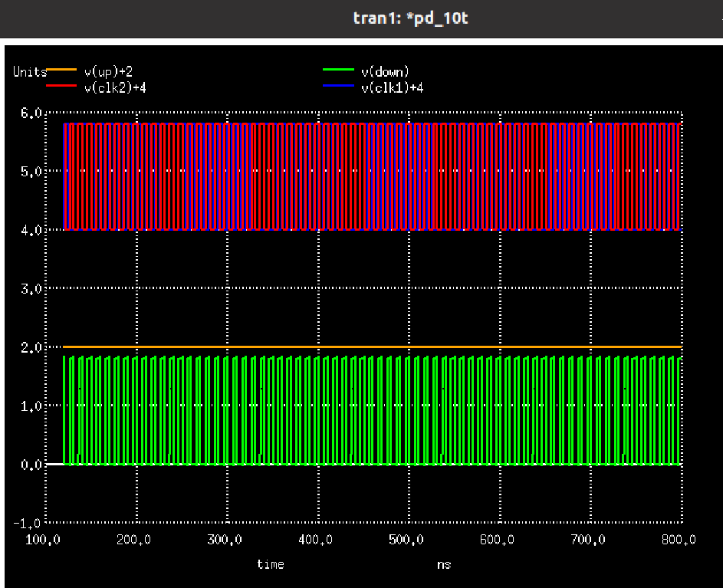Click the y-axis value 0.0
723x588 pixels.
(31, 465)
